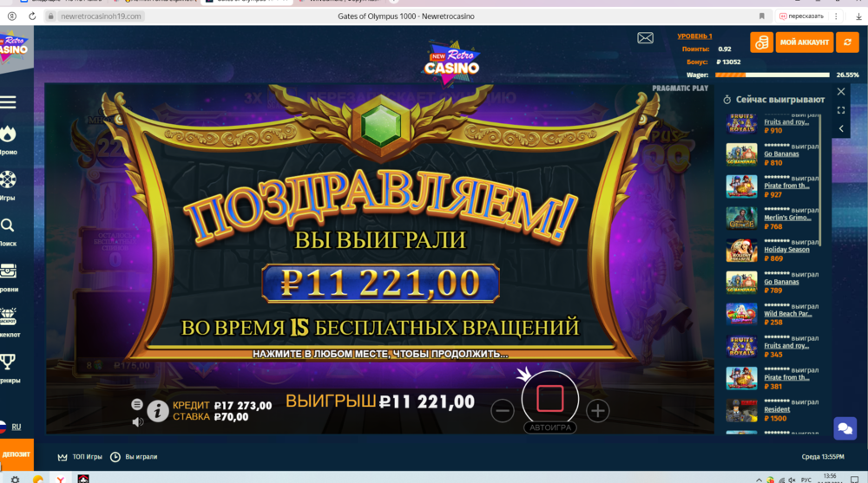Image resolution: width=868 pixels, height=483 pixels.
Task: Open the Levels chest icon
Action: (8, 271)
